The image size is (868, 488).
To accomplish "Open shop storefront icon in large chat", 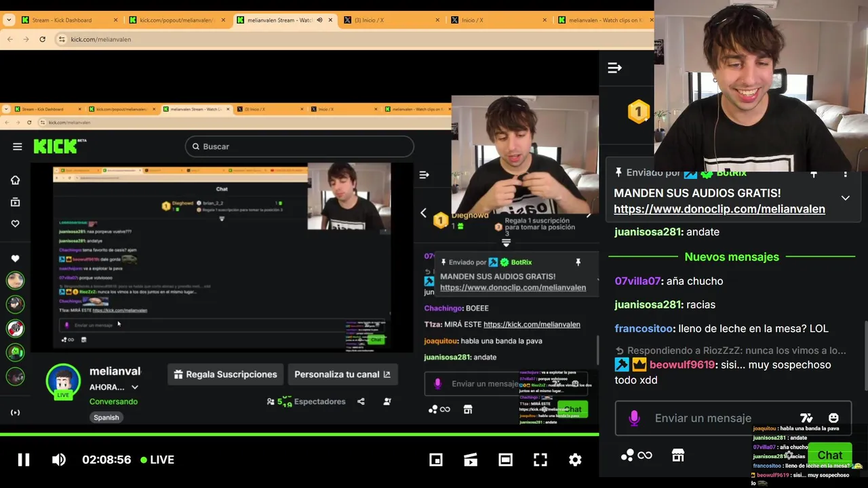I will click(x=678, y=455).
